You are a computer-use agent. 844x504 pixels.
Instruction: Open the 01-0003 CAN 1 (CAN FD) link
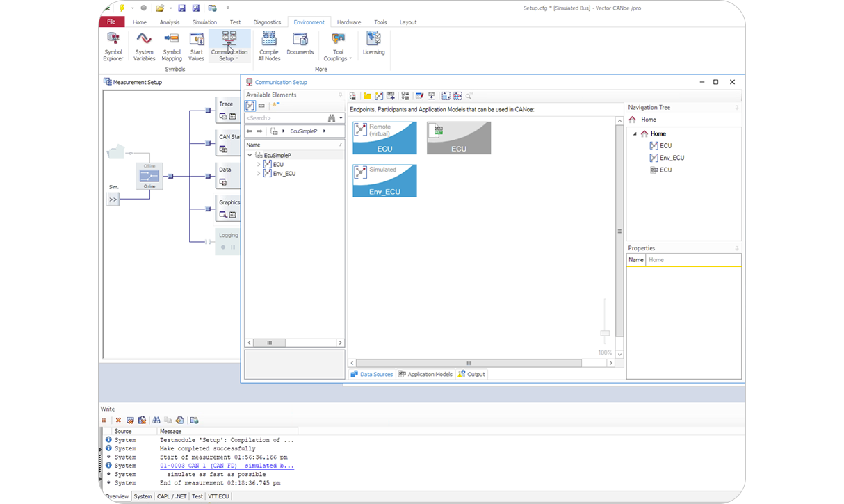[x=227, y=466]
